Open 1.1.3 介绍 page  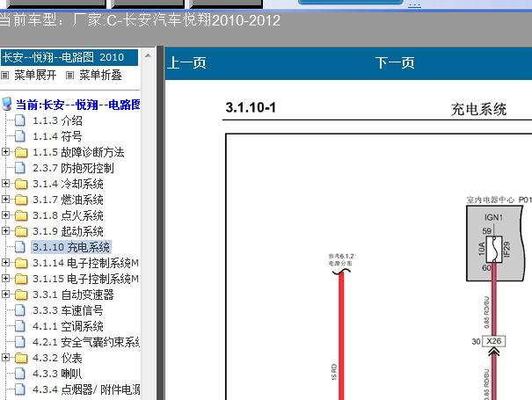tap(57, 120)
